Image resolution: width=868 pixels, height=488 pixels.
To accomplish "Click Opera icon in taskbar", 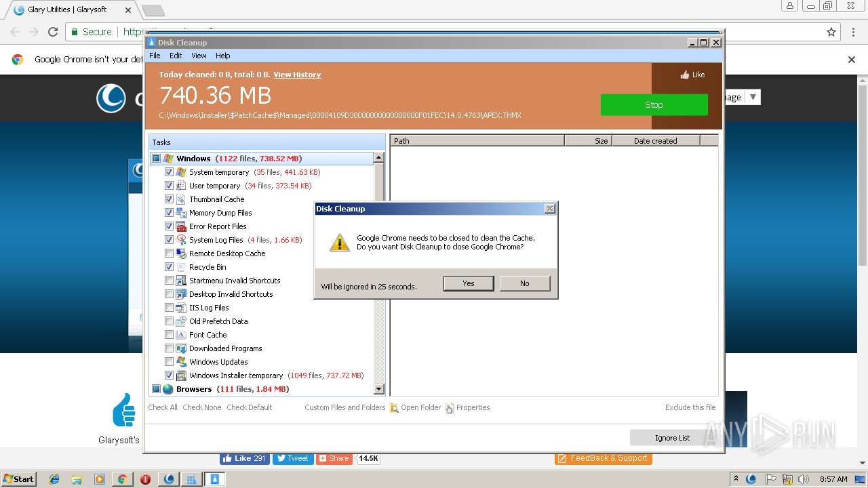I will (145, 479).
